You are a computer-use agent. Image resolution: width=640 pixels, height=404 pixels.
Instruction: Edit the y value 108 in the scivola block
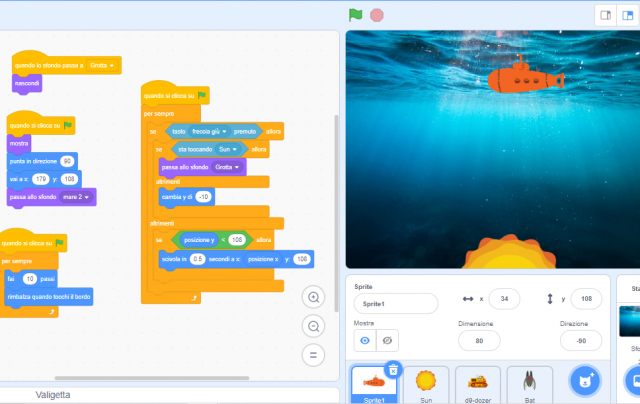(x=302, y=259)
